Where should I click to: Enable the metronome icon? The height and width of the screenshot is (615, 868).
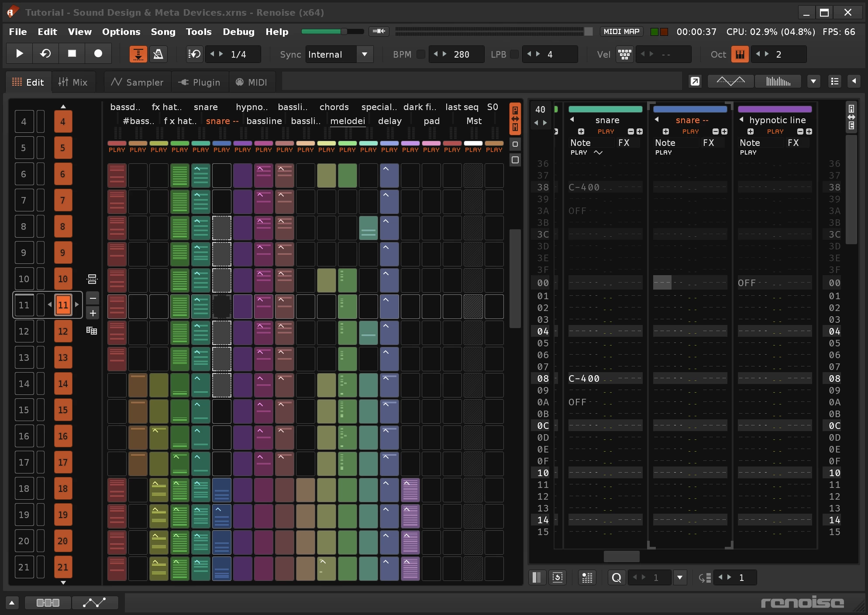[x=158, y=54]
